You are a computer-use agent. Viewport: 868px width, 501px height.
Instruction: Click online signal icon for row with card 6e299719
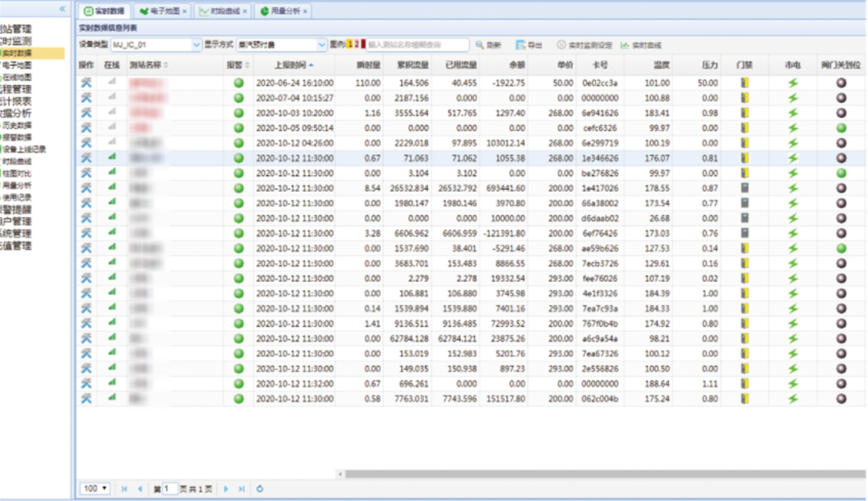[111, 143]
